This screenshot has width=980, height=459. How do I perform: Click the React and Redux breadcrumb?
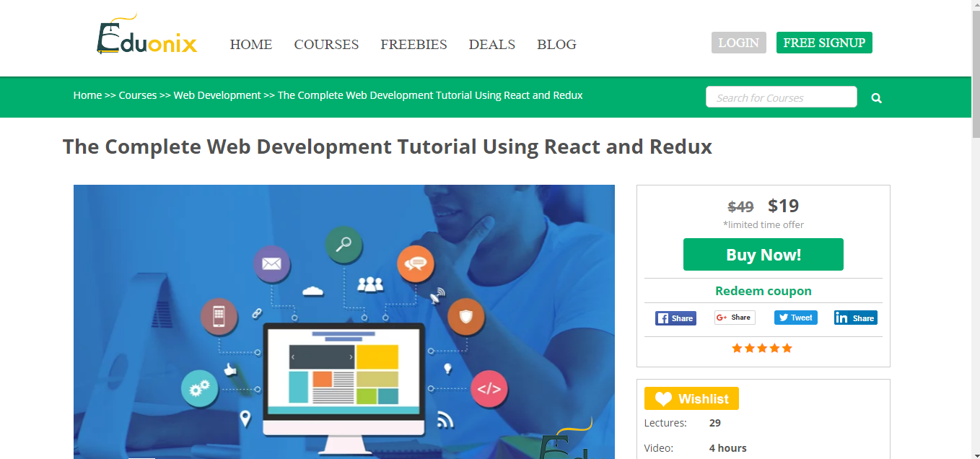pos(430,95)
